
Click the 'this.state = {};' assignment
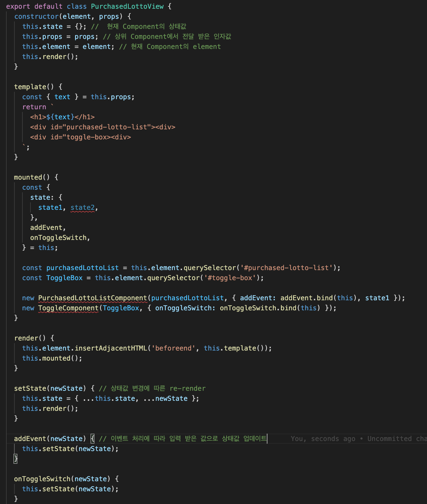click(x=54, y=26)
